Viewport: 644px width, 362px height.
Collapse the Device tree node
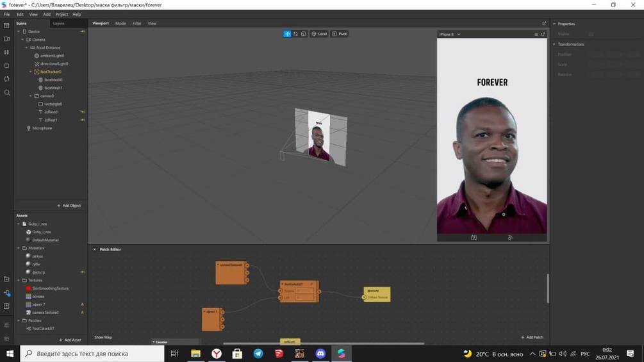click(19, 31)
